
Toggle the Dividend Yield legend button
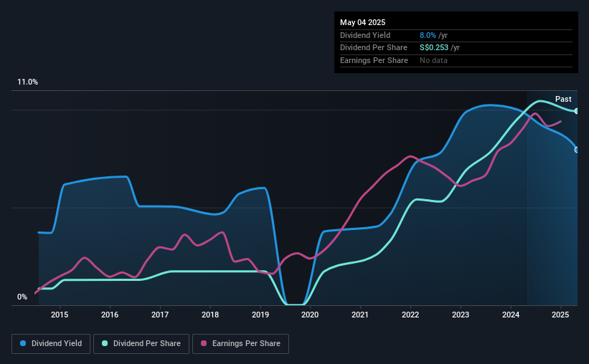pos(51,344)
